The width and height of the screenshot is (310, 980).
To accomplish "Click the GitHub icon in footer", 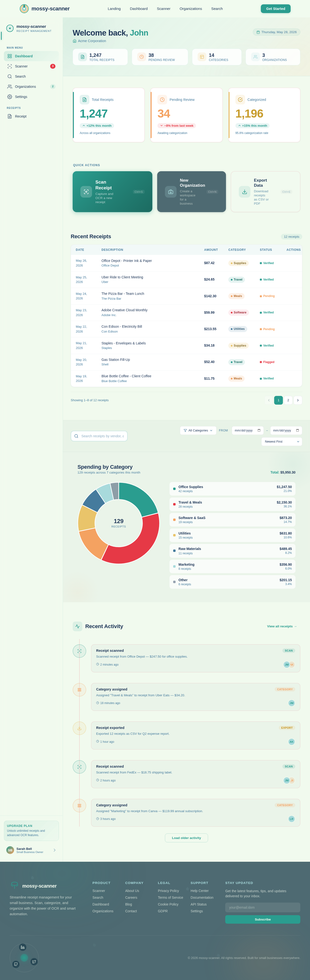I will coord(16,965).
